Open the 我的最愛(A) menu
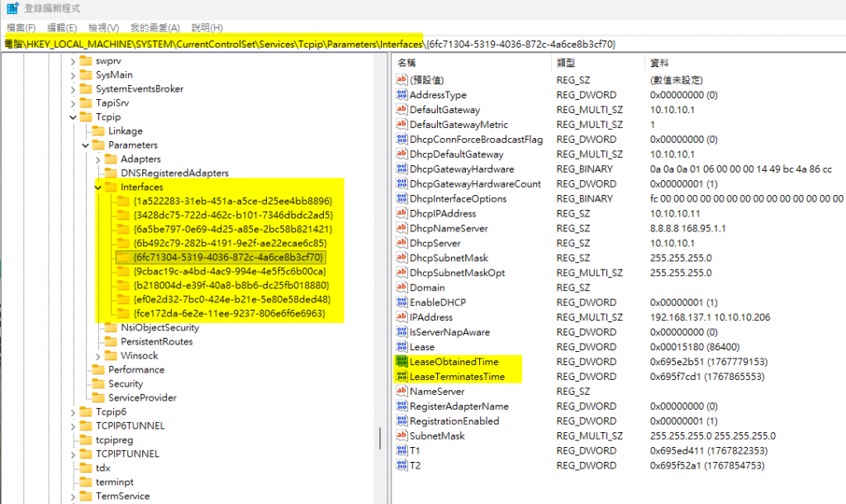The image size is (846, 504). point(154,27)
